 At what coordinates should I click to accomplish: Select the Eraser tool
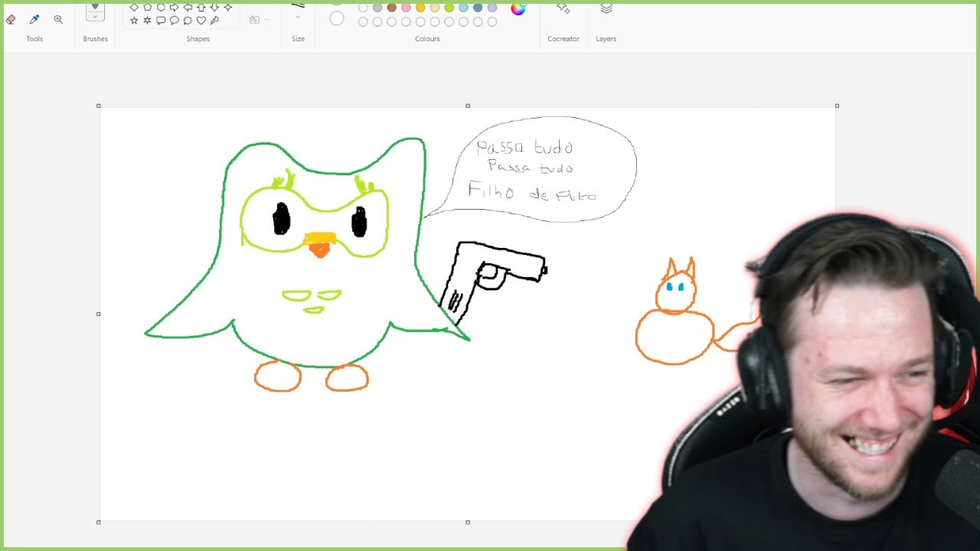point(11,19)
